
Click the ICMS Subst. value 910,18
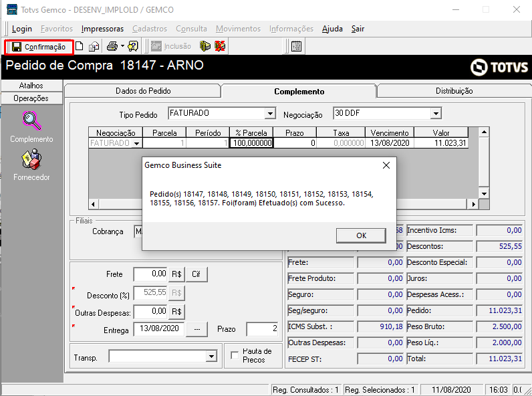(x=380, y=326)
